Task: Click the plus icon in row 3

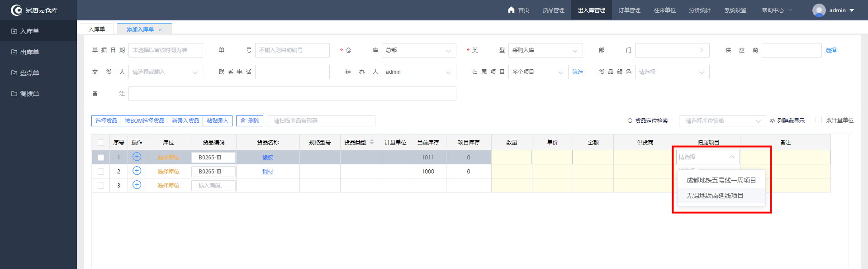Action: 137,185
